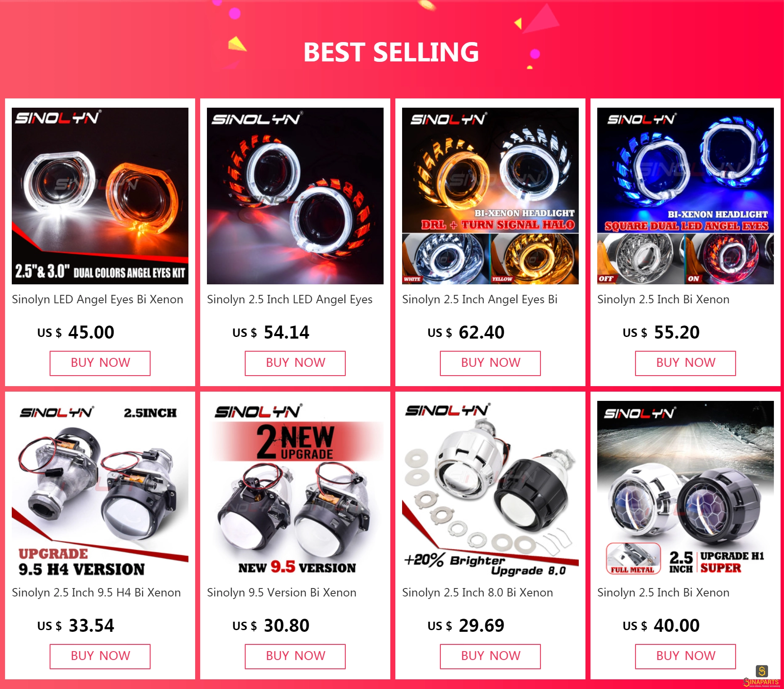The height and width of the screenshot is (689, 784).
Task: Click BUY NOW under the US $40.00 product
Action: 686,656
